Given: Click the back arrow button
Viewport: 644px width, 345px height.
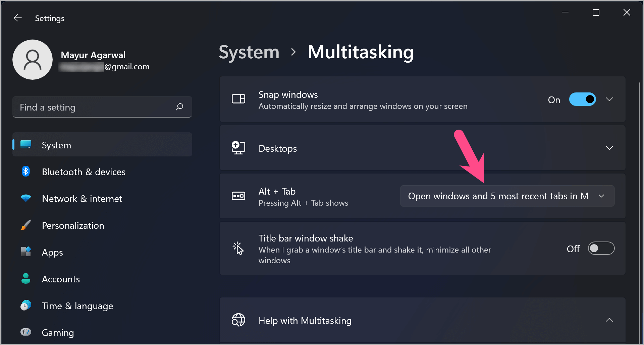Looking at the screenshot, I should [x=17, y=18].
